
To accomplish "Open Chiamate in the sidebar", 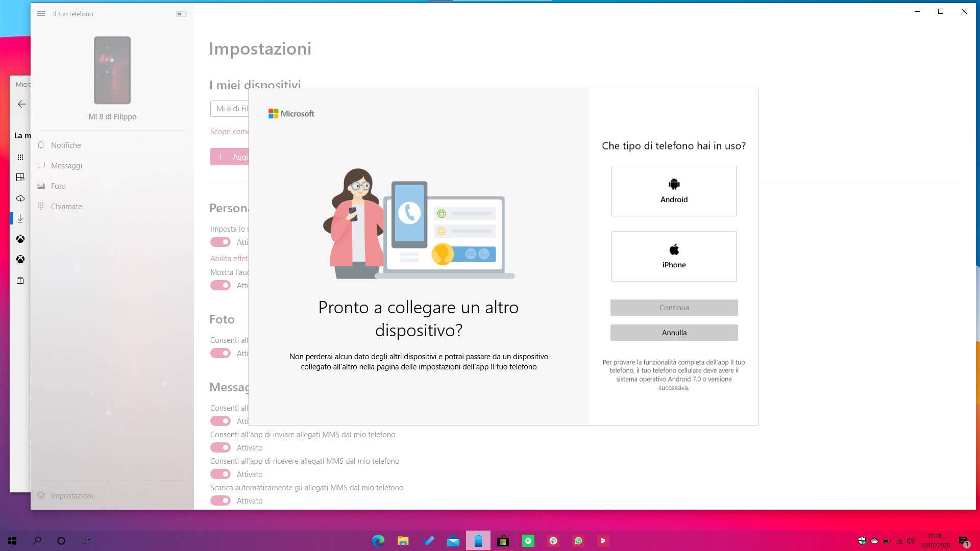I will (112, 207).
